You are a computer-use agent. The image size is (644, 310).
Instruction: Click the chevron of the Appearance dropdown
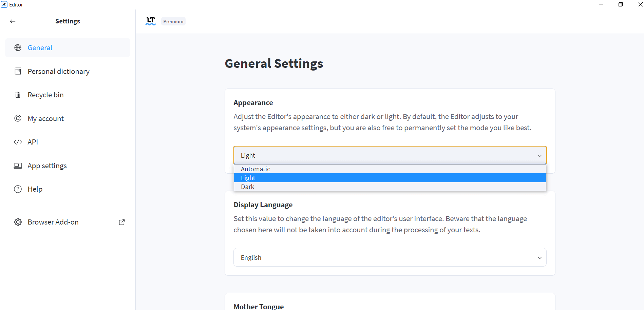[x=539, y=156]
